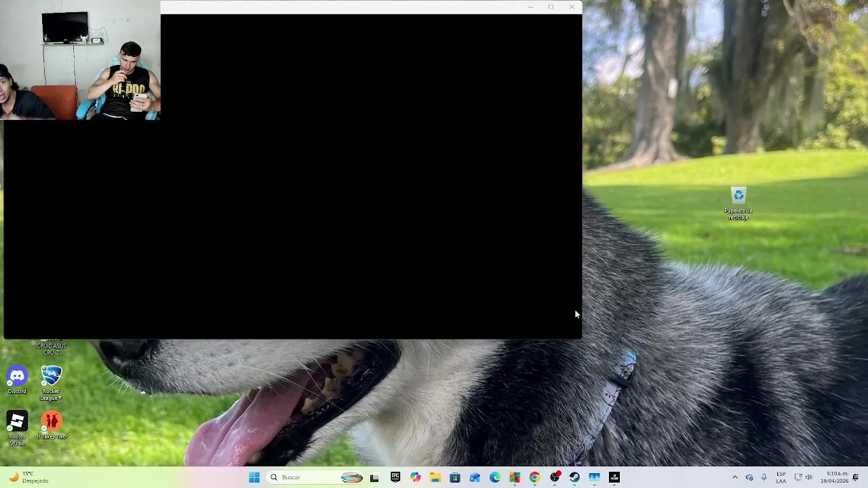The width and height of the screenshot is (868, 488).
Task: Open Microsoft Store from the taskbar
Action: click(x=455, y=477)
